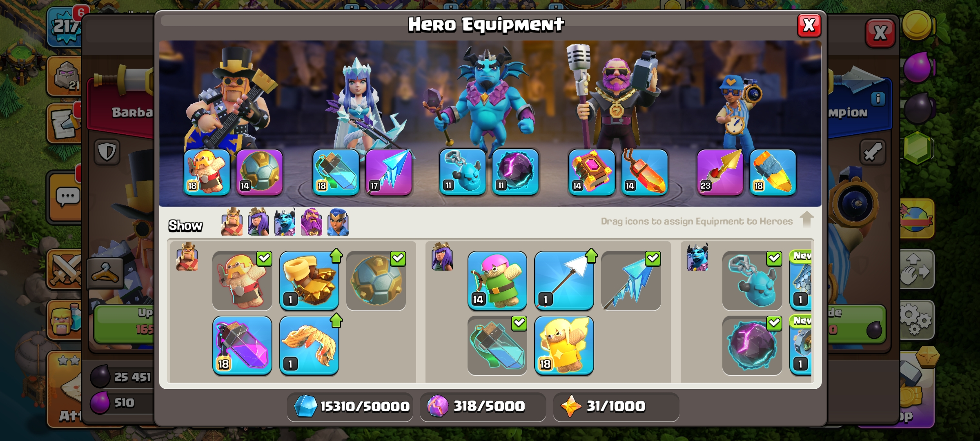Pick the Royal Champion's level 23 spear equipment
Screen dimensions: 980x441
(720, 172)
